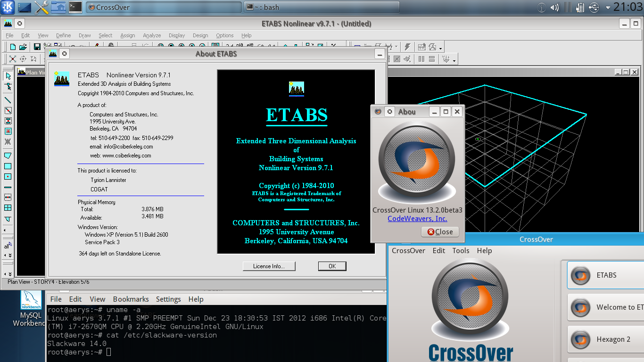Select the Pointer tool in ETABS side toolbar
The height and width of the screenshot is (362, 644).
pos(8,76)
